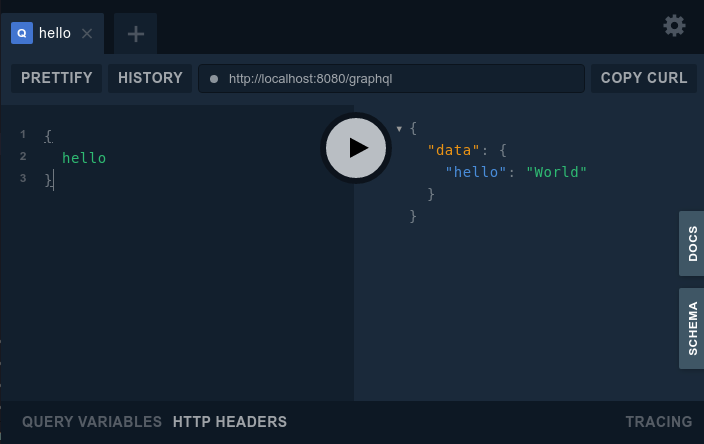Open the query HISTORY
This screenshot has width=704, height=444.
(150, 78)
